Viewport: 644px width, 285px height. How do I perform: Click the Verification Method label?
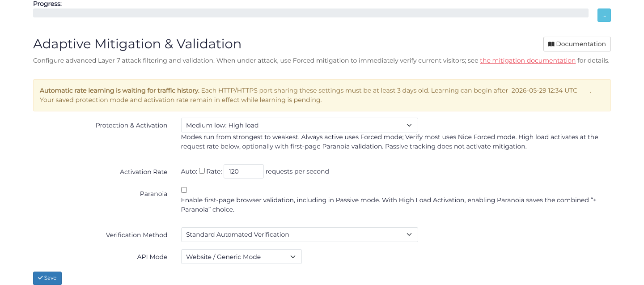(x=136, y=235)
